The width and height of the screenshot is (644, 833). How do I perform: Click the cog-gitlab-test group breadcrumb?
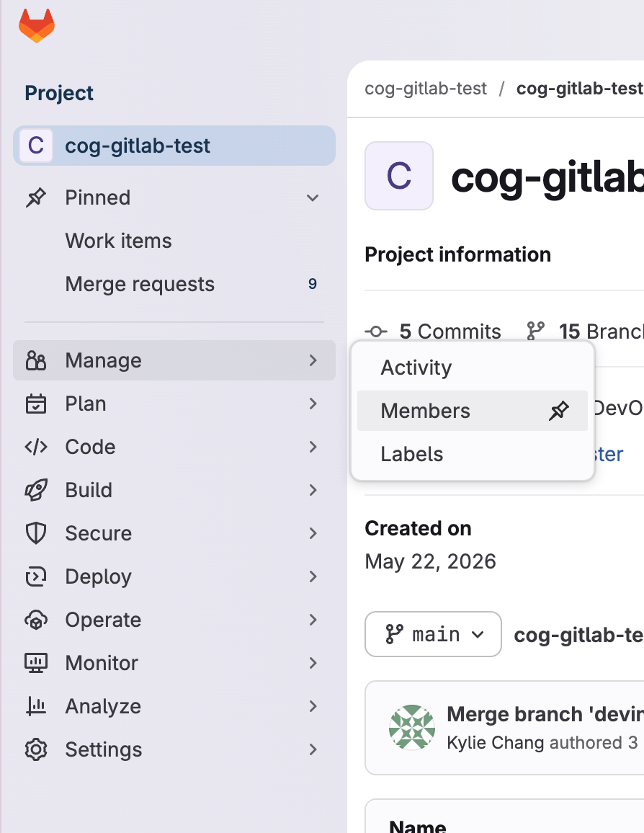(426, 88)
